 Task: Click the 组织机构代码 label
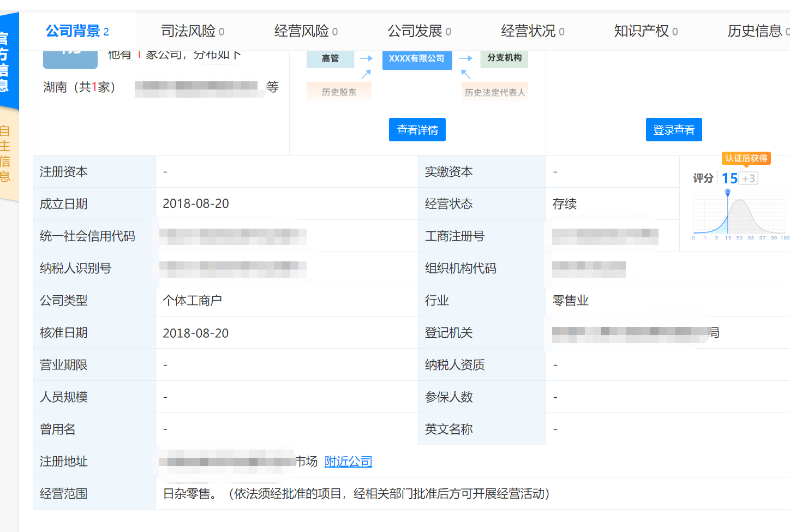click(460, 268)
